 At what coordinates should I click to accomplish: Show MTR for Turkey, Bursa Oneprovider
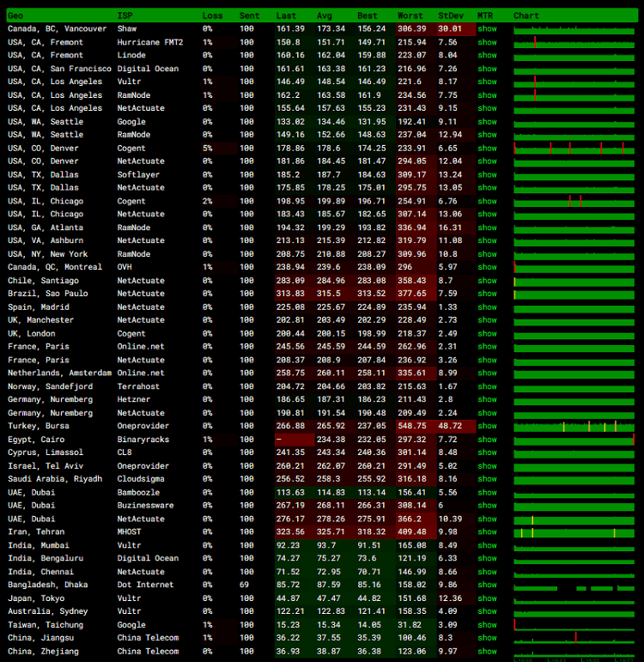487,426
